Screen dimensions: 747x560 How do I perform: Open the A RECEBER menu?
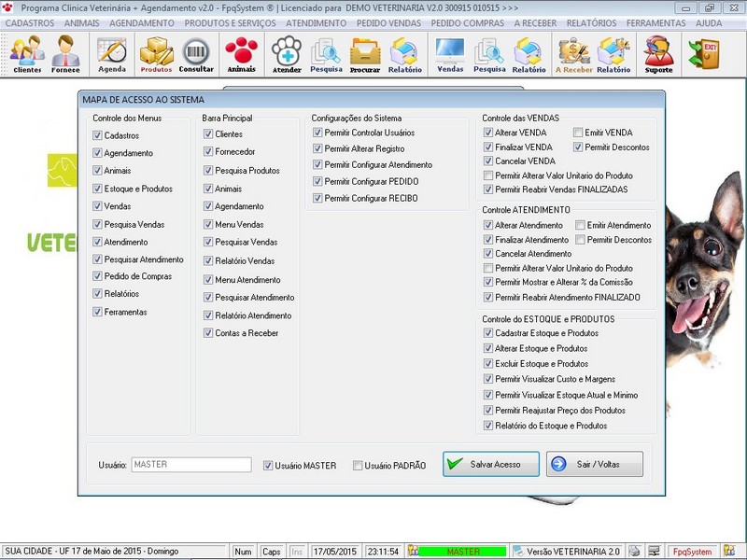coord(535,22)
